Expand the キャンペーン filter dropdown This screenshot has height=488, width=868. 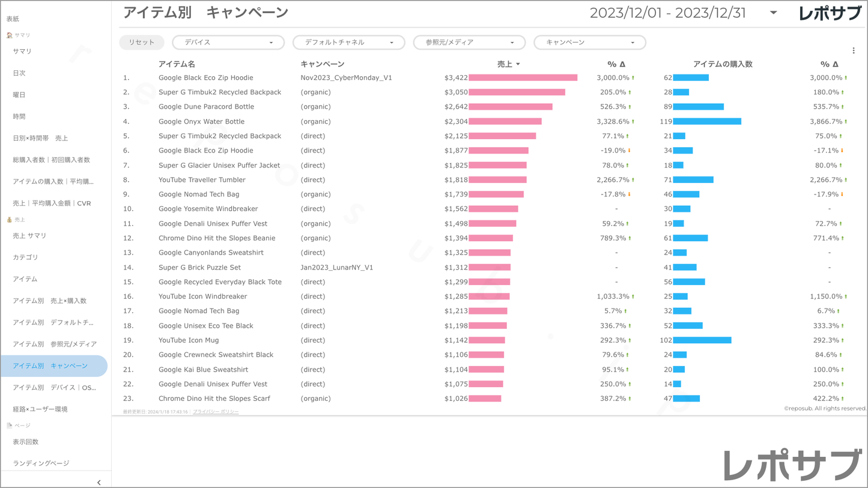[589, 43]
